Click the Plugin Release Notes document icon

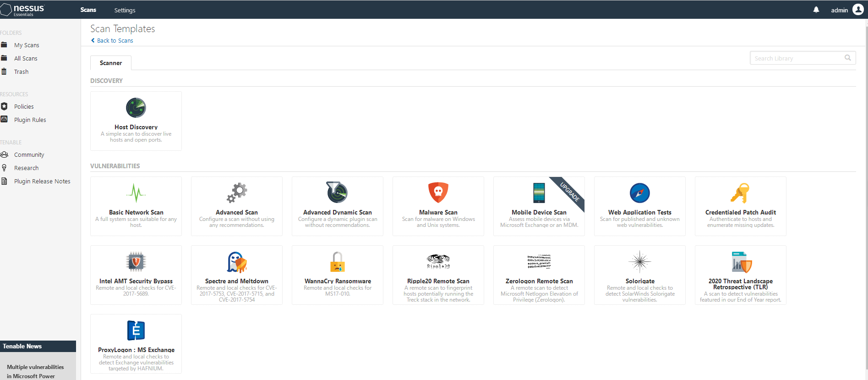click(4, 181)
